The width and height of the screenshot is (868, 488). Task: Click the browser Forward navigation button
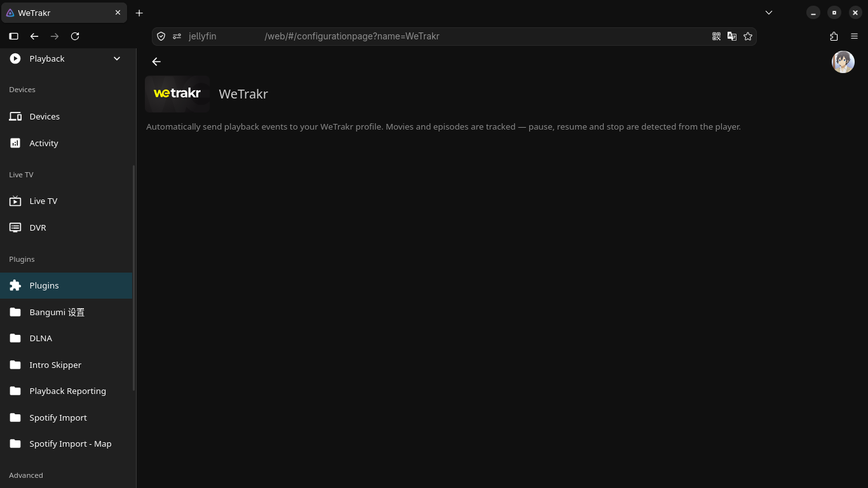pyautogui.click(x=55, y=36)
